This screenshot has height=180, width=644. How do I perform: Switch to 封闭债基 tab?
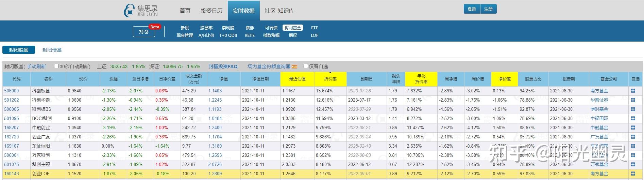click(52, 50)
